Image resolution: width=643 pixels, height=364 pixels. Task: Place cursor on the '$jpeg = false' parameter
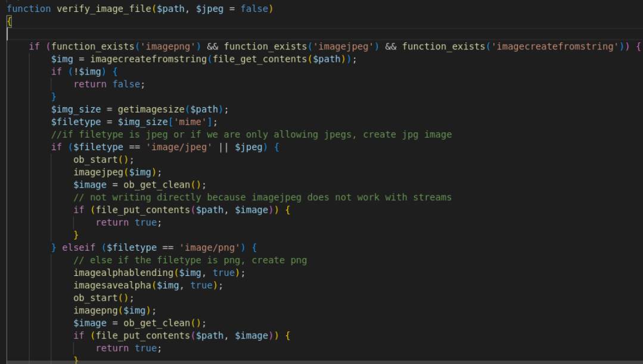click(x=232, y=8)
